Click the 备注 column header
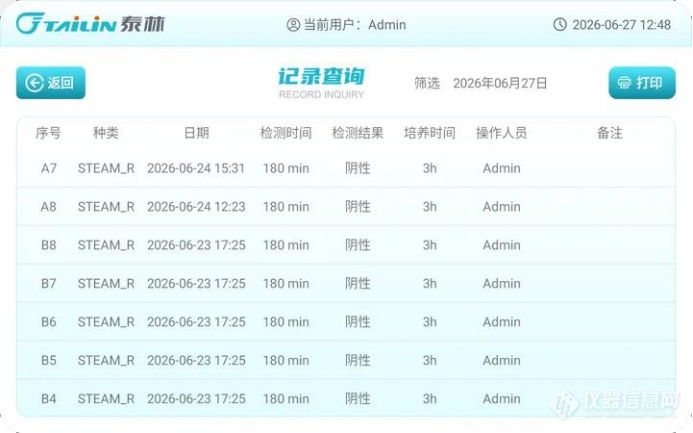Viewport: 693px width, 433px height. 609,133
